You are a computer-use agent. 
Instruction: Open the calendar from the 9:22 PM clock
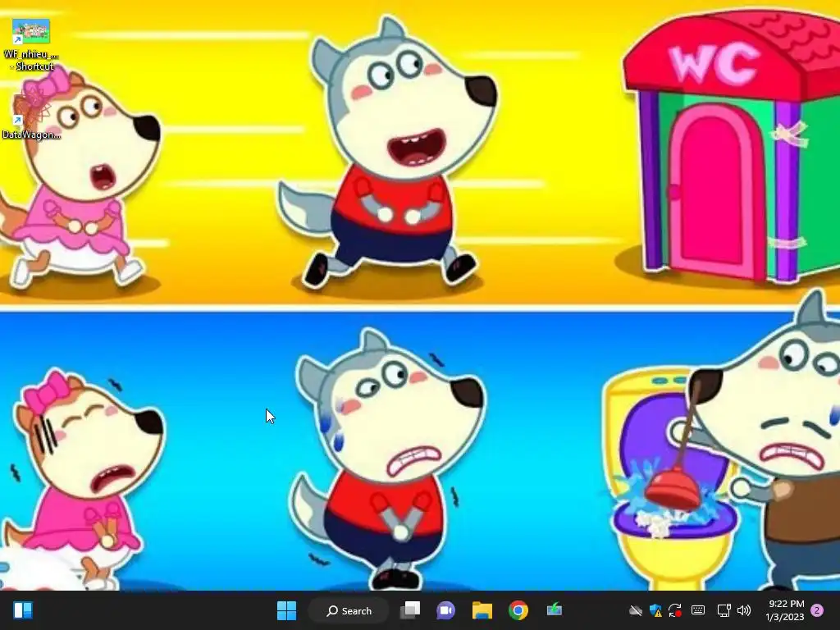pyautogui.click(x=785, y=610)
